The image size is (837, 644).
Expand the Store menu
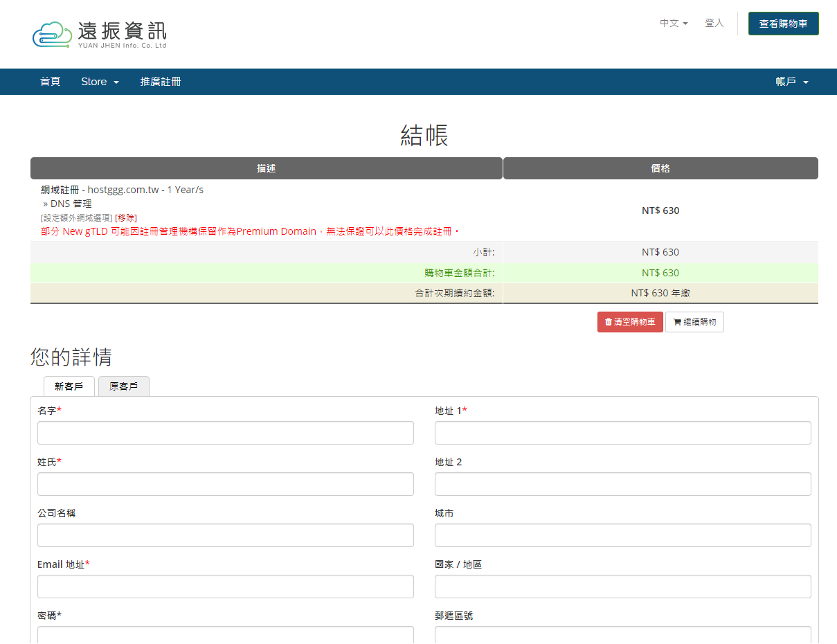pos(100,82)
